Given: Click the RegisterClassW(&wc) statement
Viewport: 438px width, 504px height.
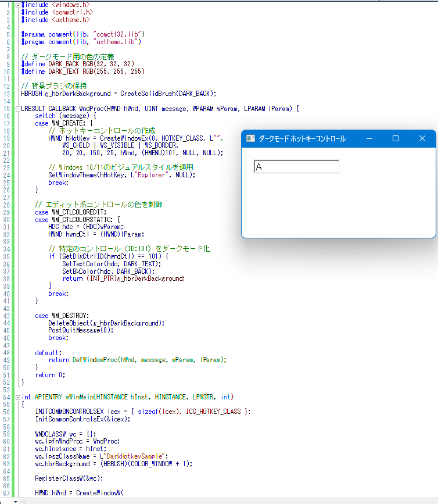Looking at the screenshot, I should click(x=68, y=478).
